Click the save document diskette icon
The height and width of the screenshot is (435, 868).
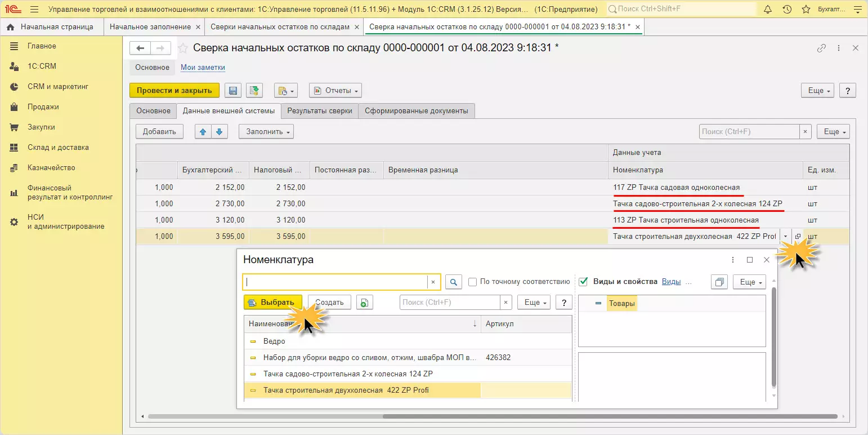tap(233, 91)
